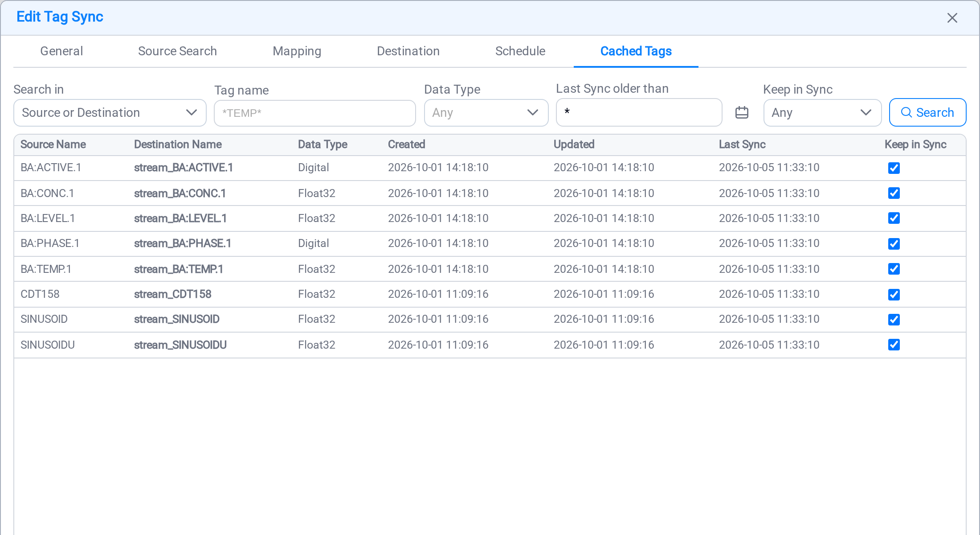The height and width of the screenshot is (535, 980).
Task: Select the Cached Tags tab
Action: pos(636,51)
